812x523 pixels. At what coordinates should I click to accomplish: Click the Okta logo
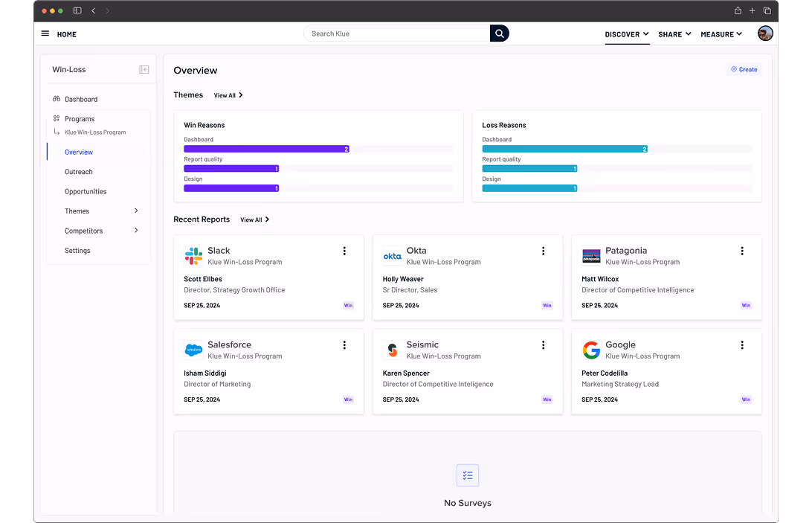click(393, 256)
